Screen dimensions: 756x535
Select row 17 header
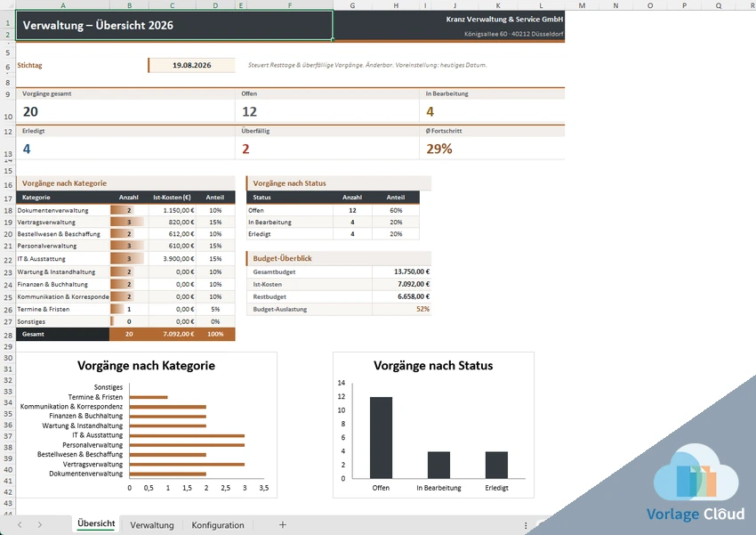pos(8,199)
